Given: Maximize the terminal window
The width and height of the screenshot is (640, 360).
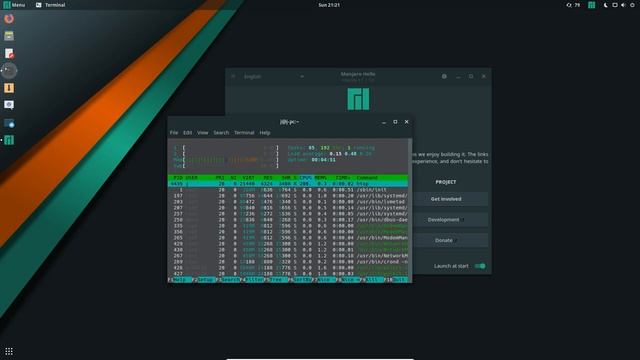Looking at the screenshot, I should click(x=395, y=122).
